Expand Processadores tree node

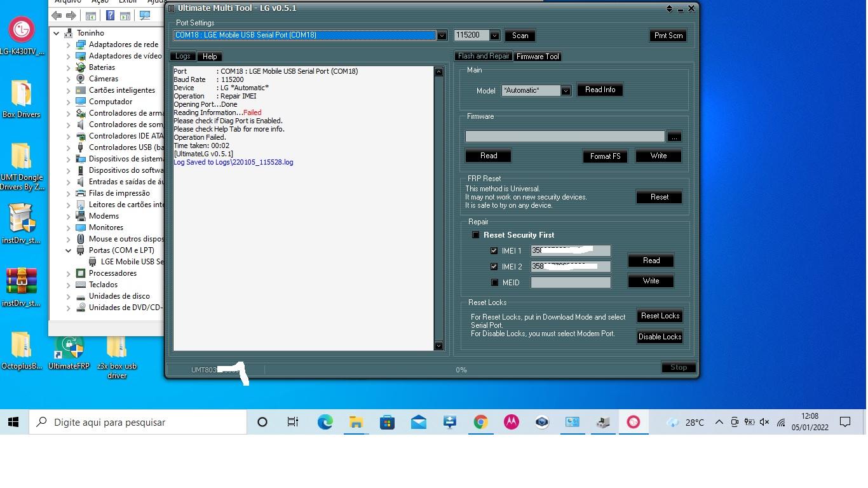(69, 273)
